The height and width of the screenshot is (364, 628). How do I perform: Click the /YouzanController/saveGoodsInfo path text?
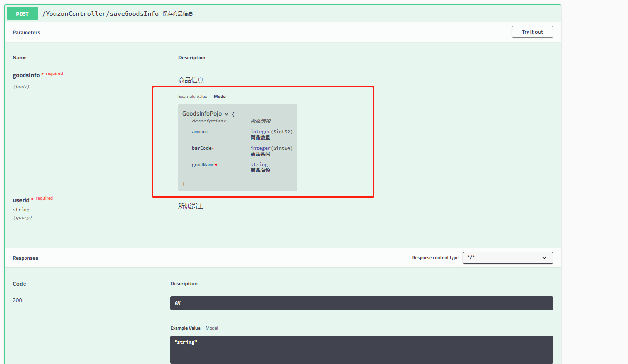(x=100, y=14)
